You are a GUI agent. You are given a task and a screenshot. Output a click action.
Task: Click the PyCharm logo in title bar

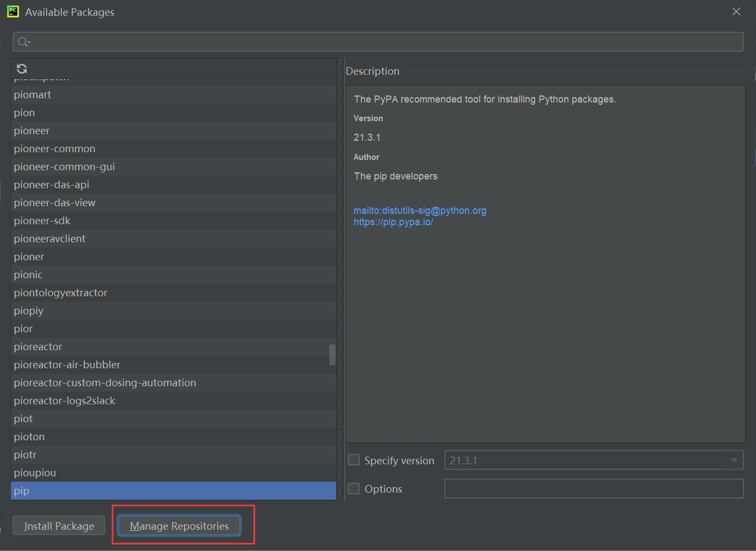point(12,11)
